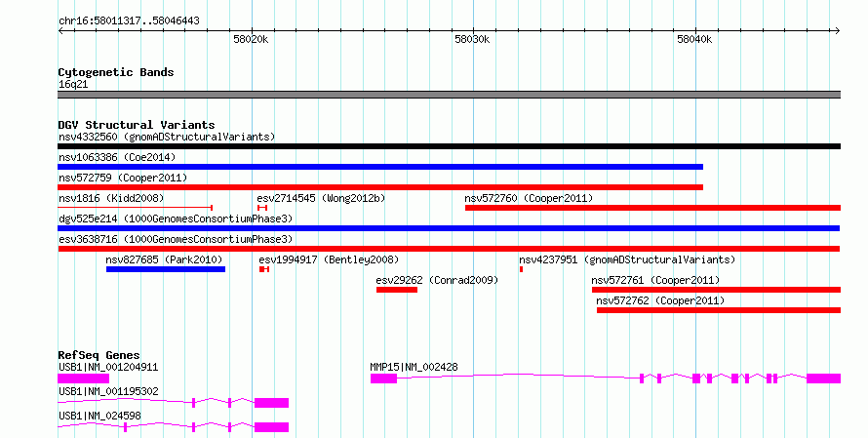Screen dimensions: 868x438
Task: Click the esv29262 (Conrad2009) label
Action: [437, 280]
